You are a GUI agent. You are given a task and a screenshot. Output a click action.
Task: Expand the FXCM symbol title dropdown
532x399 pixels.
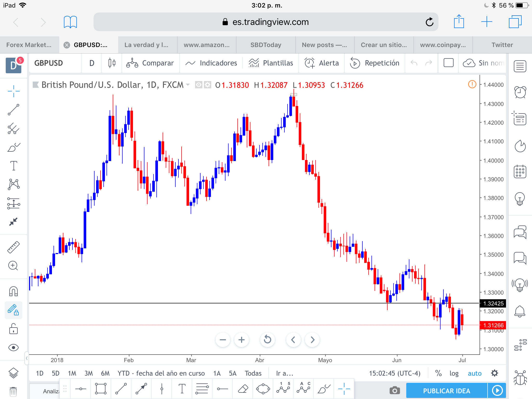point(188,85)
